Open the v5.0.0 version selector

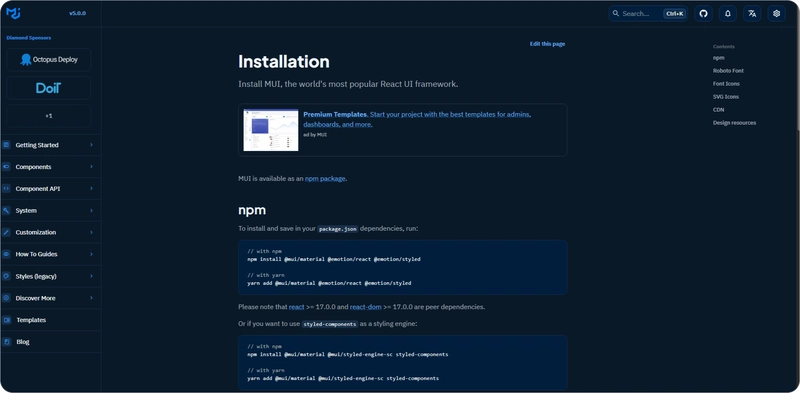click(x=78, y=13)
